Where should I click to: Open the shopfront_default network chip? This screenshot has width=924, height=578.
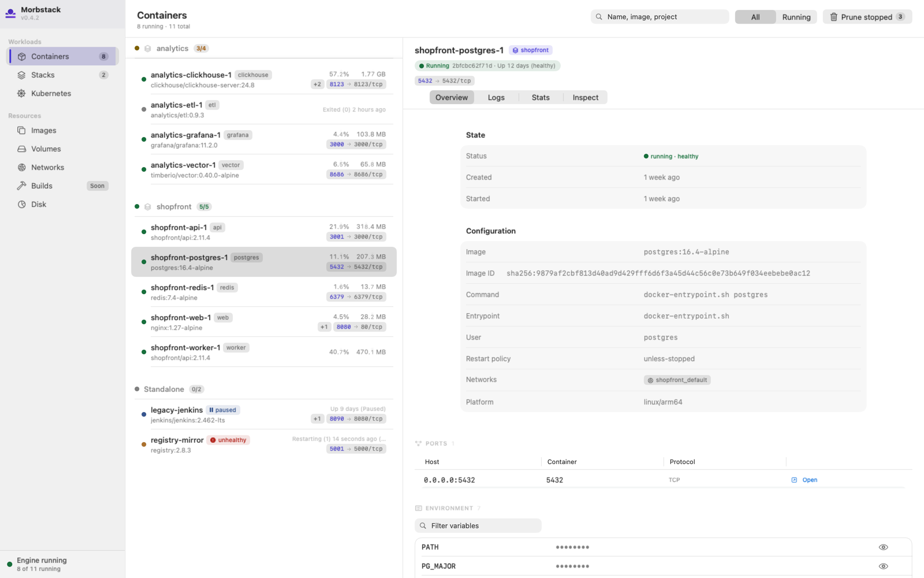tap(677, 380)
